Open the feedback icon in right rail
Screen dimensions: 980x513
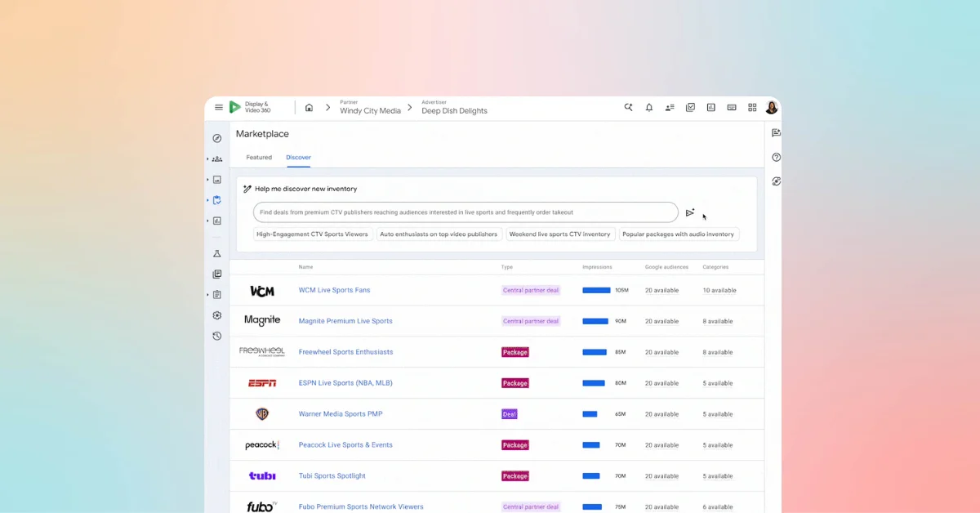tap(776, 133)
